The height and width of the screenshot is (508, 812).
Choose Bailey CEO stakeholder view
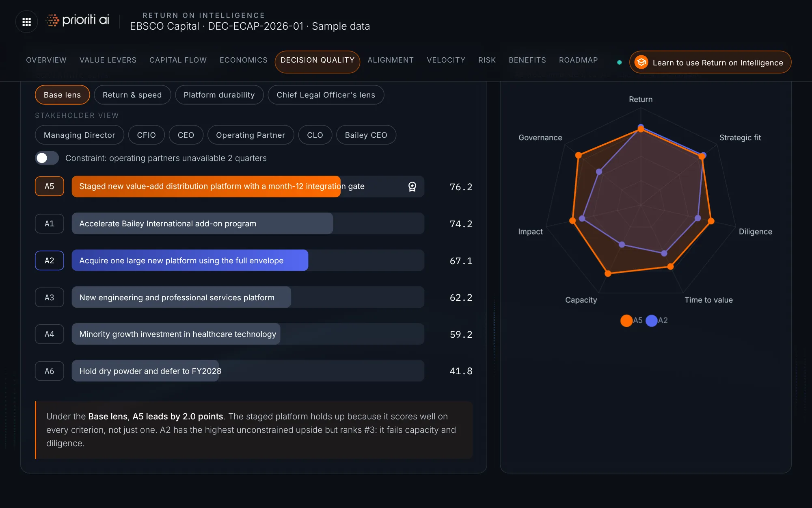366,135
